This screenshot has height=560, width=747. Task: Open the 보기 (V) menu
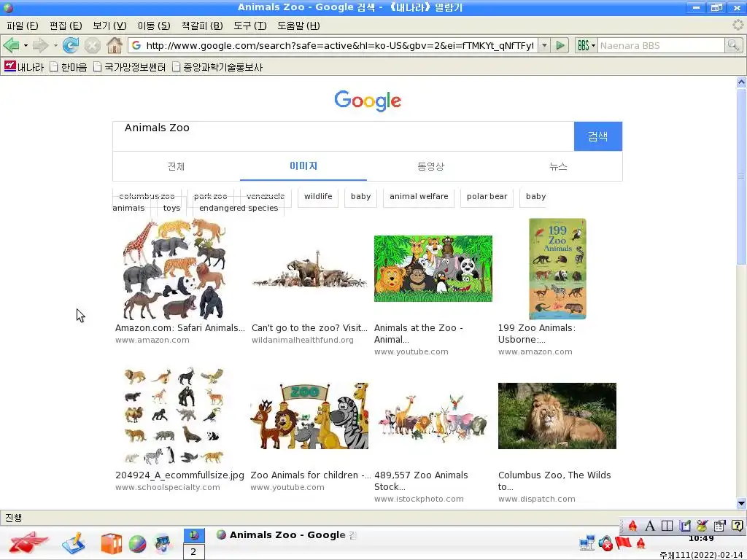pos(109,26)
